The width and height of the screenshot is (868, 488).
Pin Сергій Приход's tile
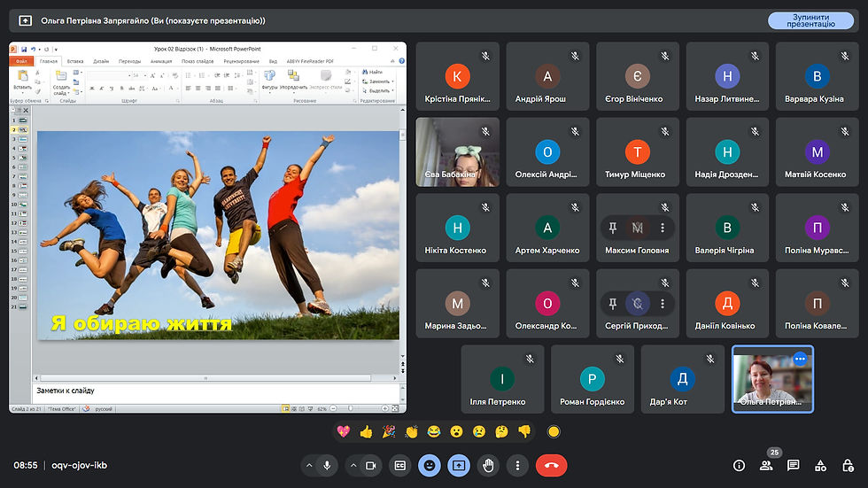(x=613, y=304)
